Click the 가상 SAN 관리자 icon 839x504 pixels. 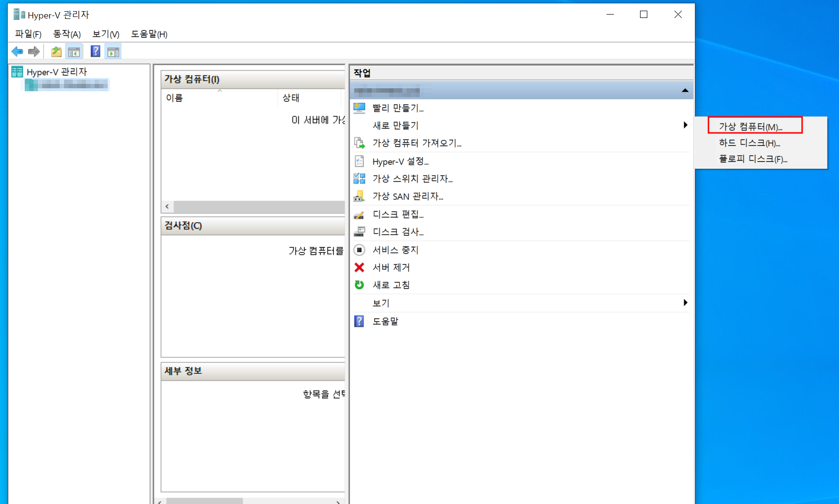359,196
